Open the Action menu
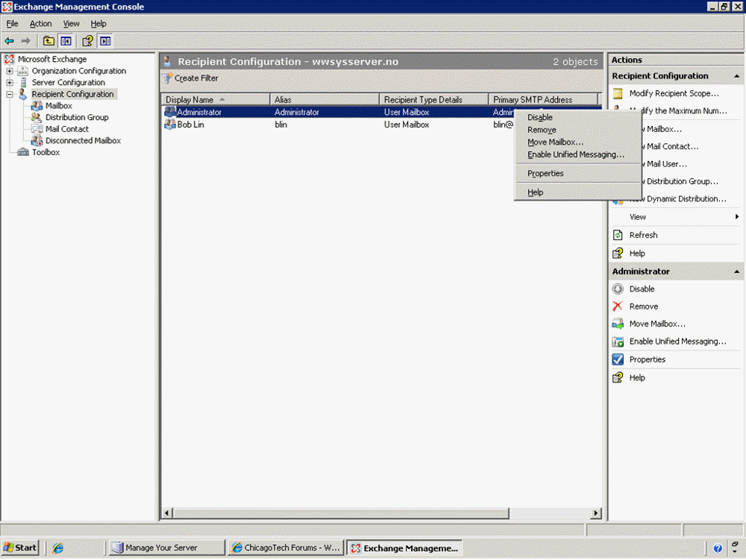Image resolution: width=746 pixels, height=560 pixels. pyautogui.click(x=40, y=23)
